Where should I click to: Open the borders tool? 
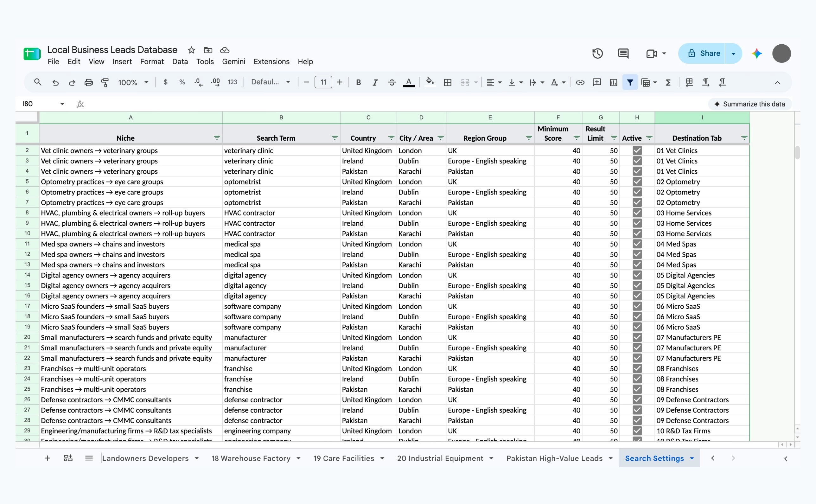click(x=448, y=82)
